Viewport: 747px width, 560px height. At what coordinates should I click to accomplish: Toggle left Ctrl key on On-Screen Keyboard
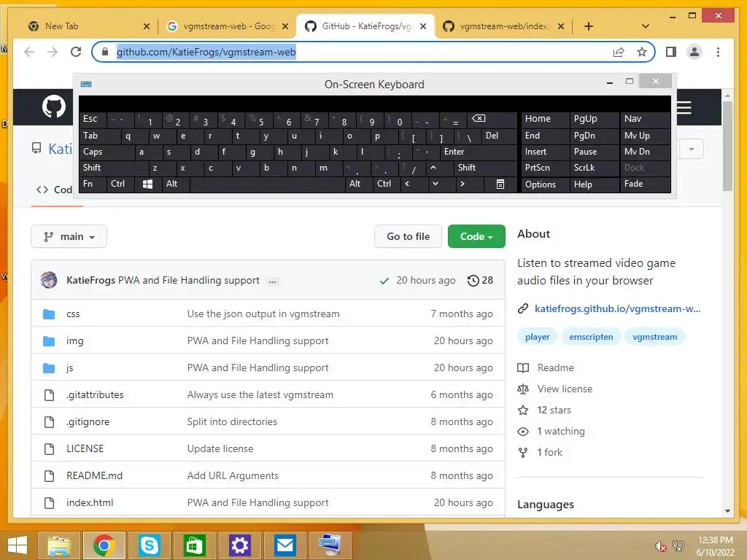pyautogui.click(x=120, y=184)
